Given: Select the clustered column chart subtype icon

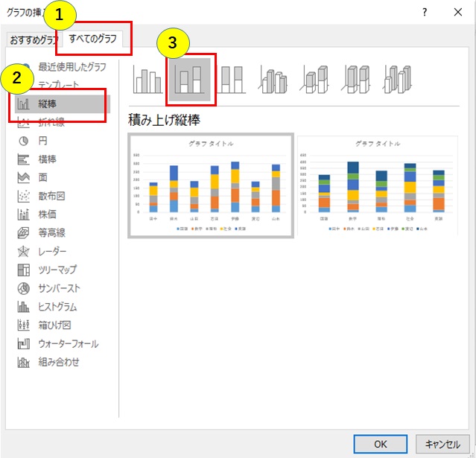Looking at the screenshot, I should click(x=147, y=80).
